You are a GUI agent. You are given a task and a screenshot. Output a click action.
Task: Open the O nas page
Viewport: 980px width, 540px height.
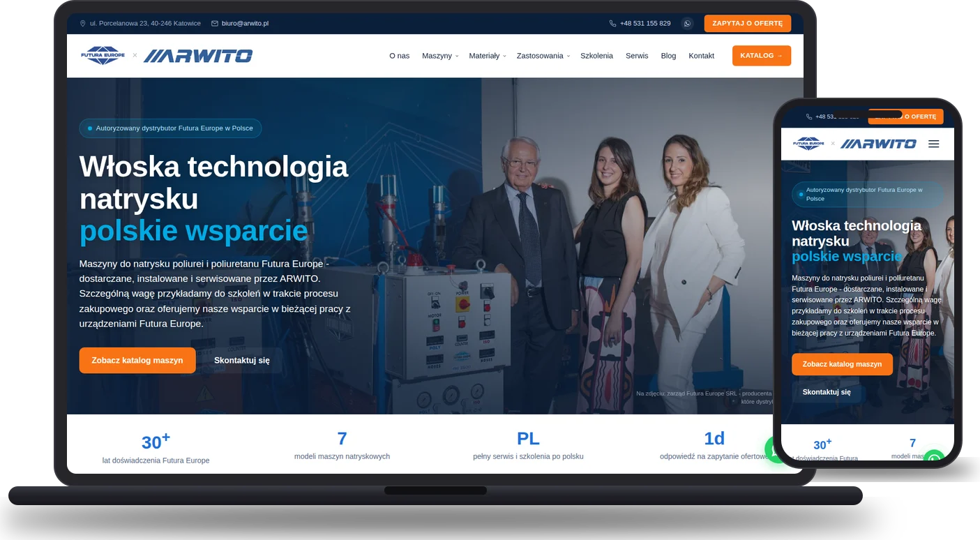pyautogui.click(x=400, y=56)
